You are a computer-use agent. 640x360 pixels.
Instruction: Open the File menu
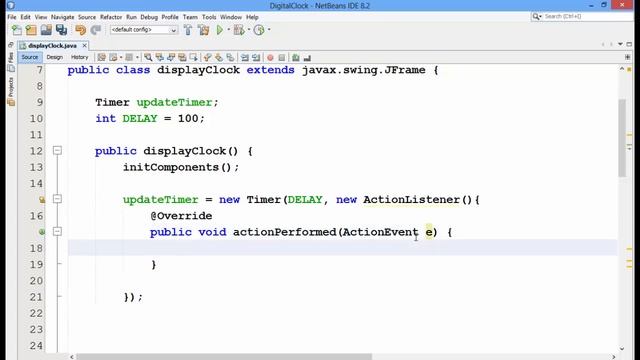pyautogui.click(x=12, y=17)
